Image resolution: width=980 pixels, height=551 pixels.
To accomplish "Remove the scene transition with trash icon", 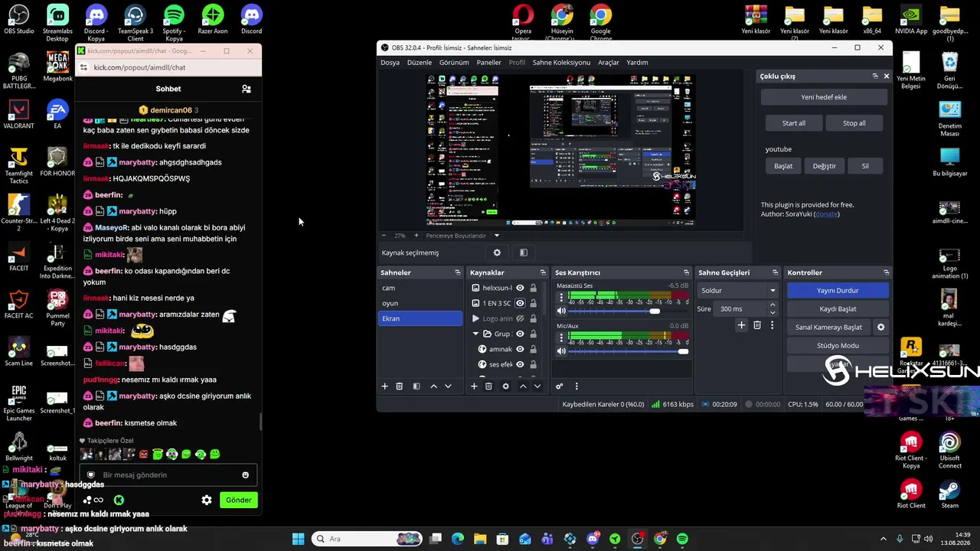I will point(757,325).
